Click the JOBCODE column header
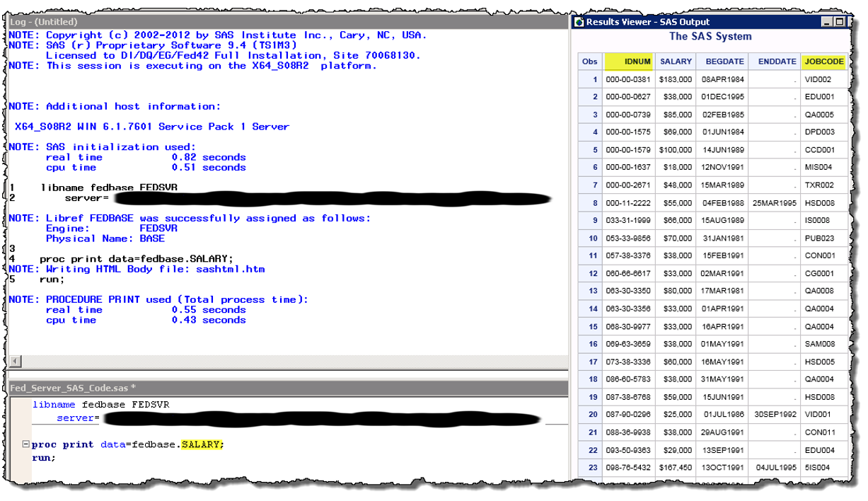The height and width of the screenshot is (501, 868). 824,62
